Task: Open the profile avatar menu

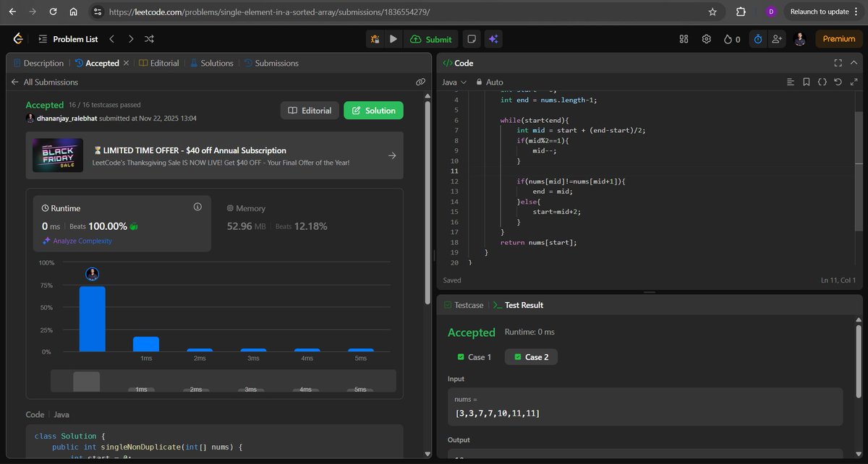Action: pyautogui.click(x=799, y=39)
